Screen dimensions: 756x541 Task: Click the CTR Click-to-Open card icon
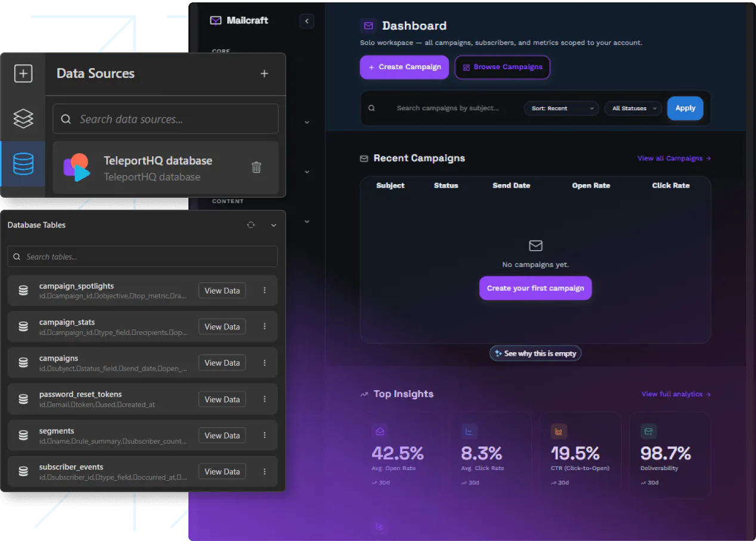pos(559,431)
